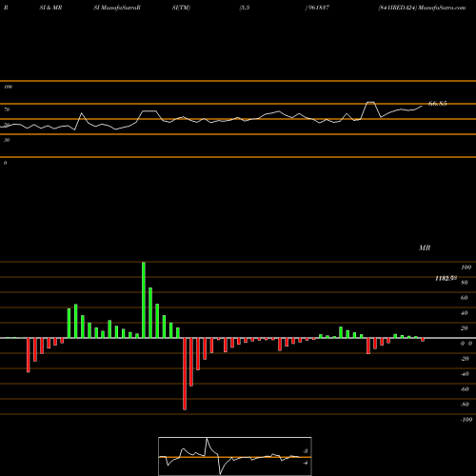Click the 80 label on histogram axis
Viewport: 476px width, 476px height.
(465, 283)
